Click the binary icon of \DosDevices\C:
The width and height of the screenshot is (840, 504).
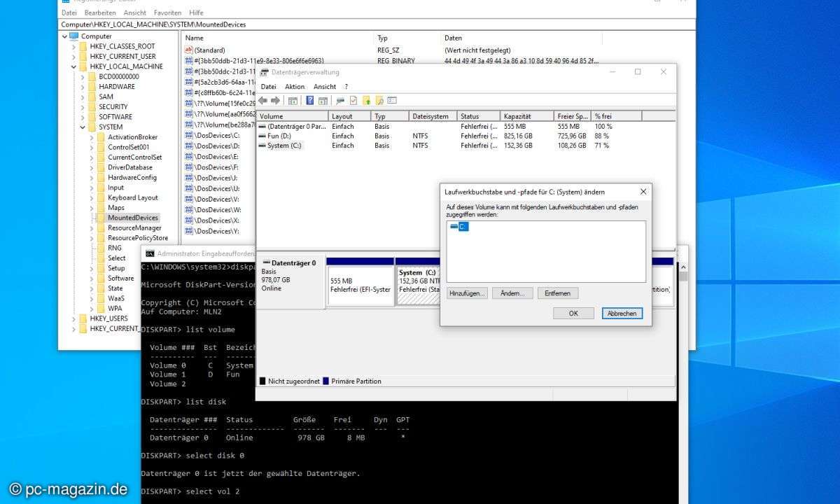coord(188,135)
